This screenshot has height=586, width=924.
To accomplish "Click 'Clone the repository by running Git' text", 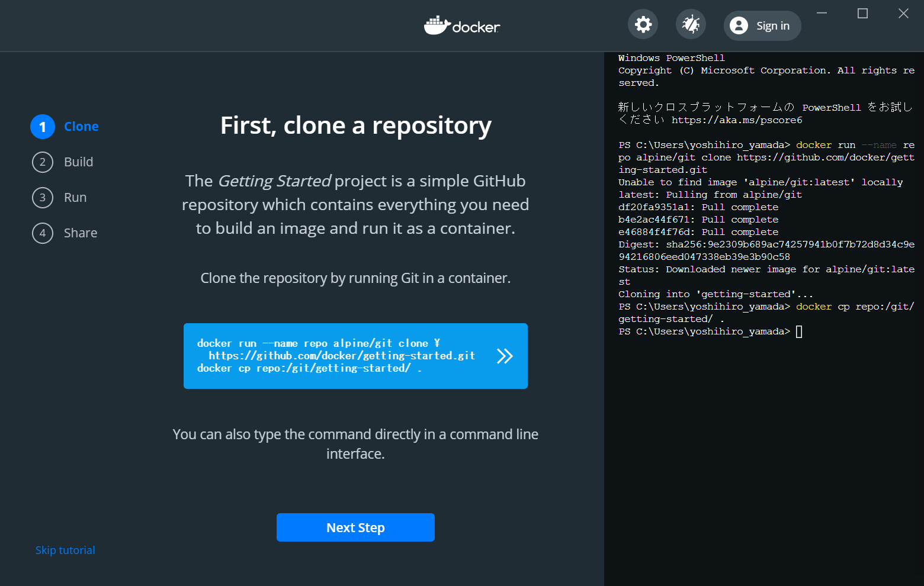I will 355,278.
